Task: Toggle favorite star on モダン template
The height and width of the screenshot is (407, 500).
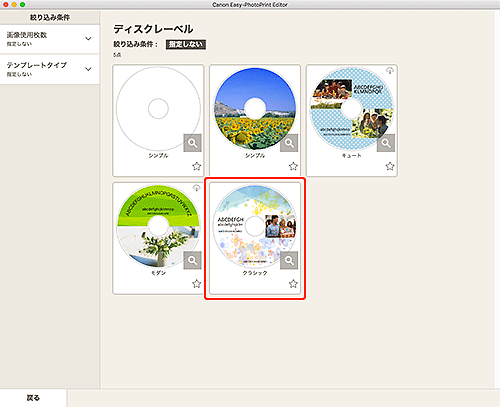Action: [197, 284]
